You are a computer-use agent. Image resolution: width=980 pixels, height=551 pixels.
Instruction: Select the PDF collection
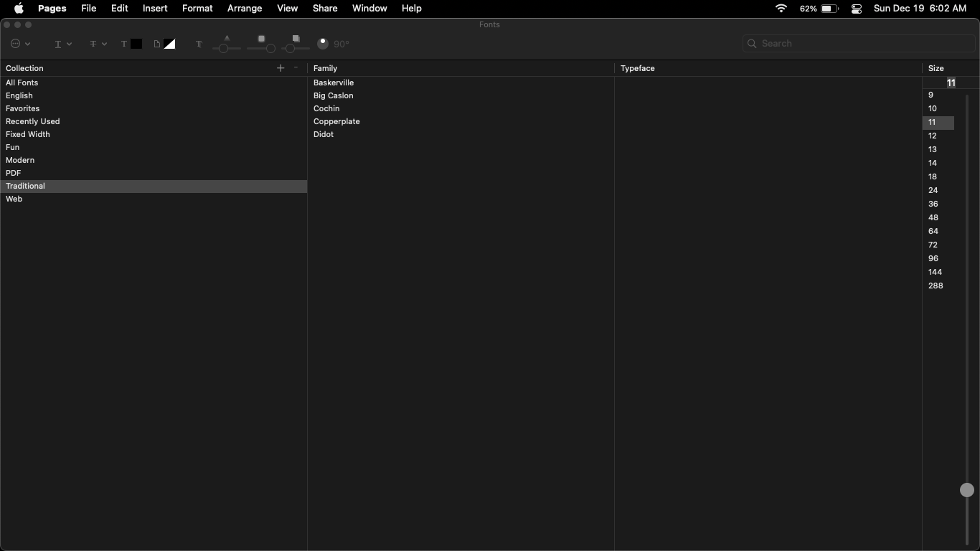pos(154,173)
